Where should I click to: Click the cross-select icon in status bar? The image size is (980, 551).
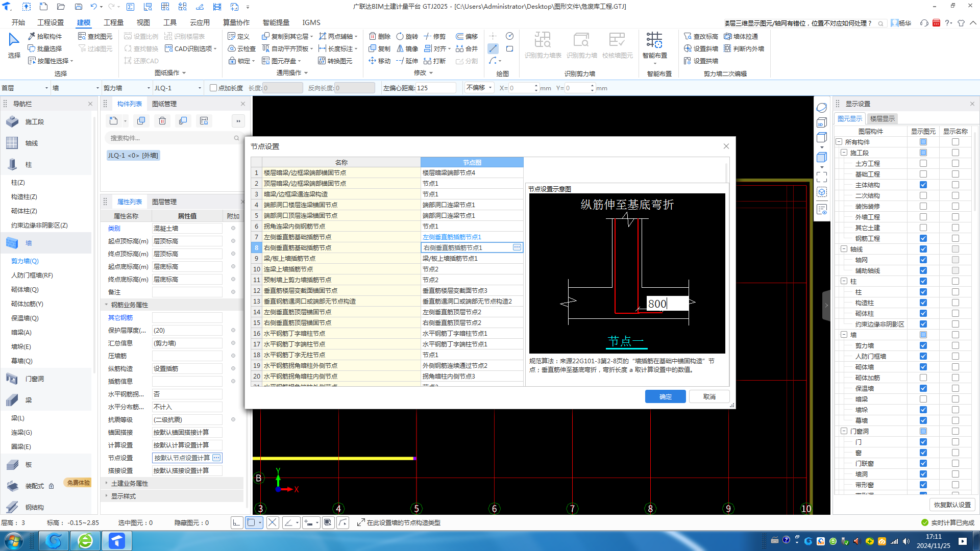(273, 522)
